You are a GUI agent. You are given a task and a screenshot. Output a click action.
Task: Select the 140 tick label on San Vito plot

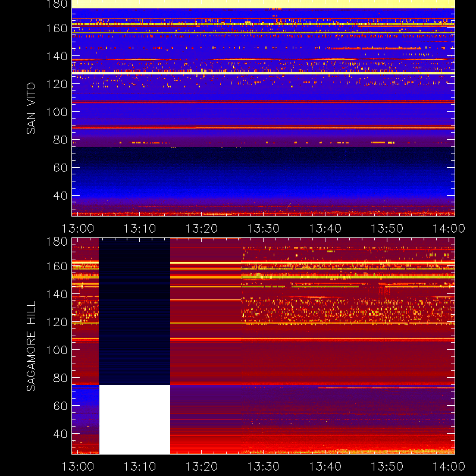pos(57,56)
